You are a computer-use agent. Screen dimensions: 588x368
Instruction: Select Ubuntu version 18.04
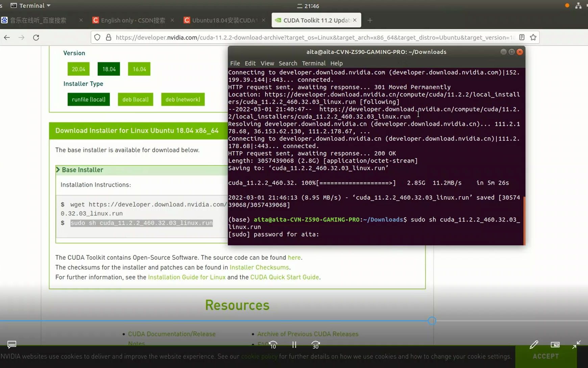[x=109, y=69]
